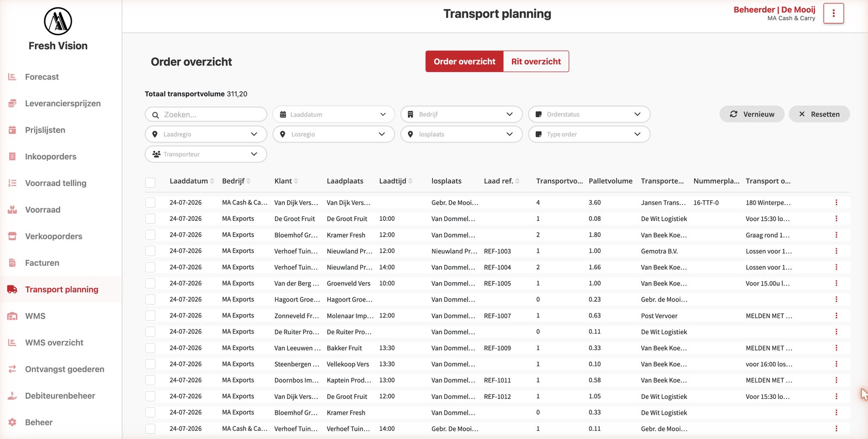Open the Laaddatum date dropdown

[334, 114]
